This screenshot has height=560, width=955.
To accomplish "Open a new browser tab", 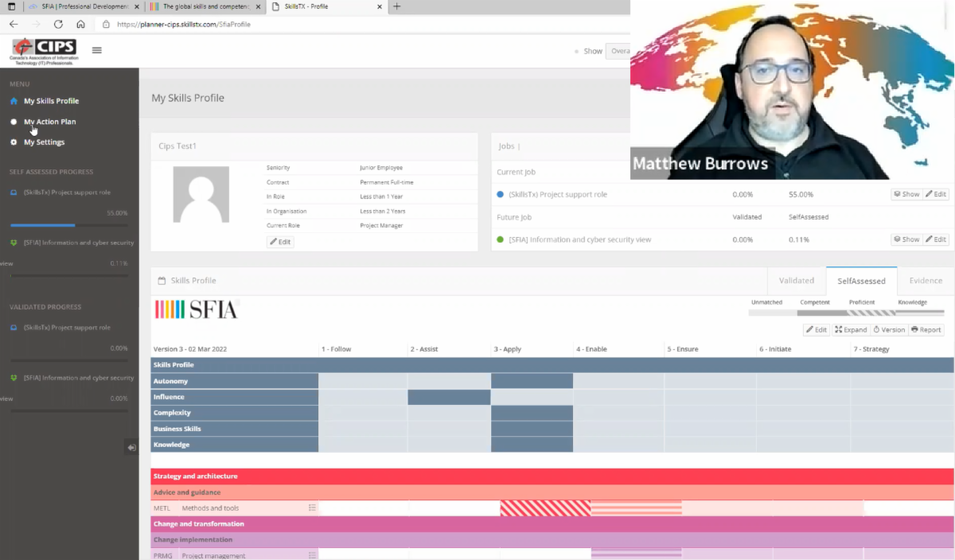I will pos(397,6).
